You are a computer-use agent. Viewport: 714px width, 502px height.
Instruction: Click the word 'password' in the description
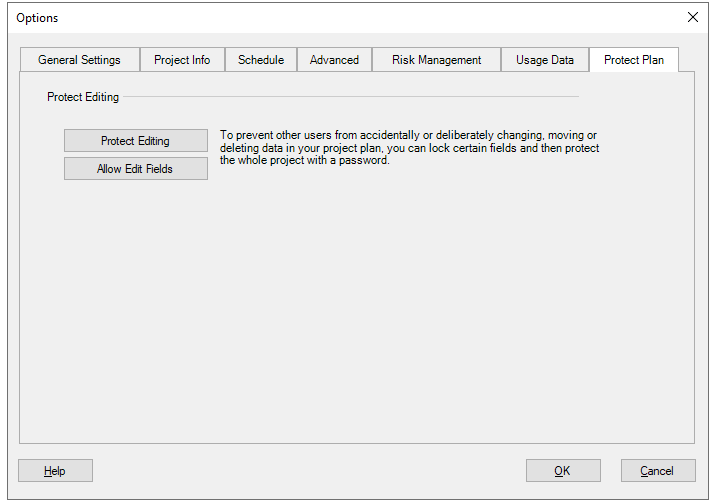point(363,160)
